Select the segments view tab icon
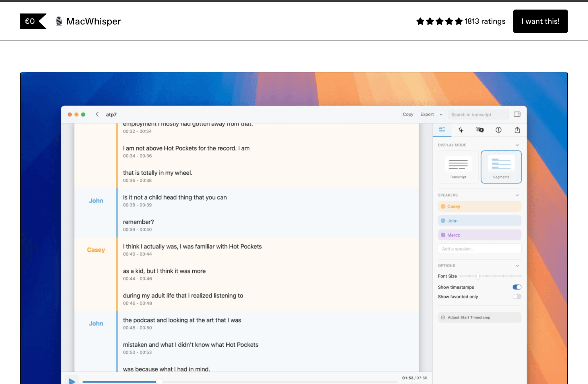 click(x=442, y=130)
